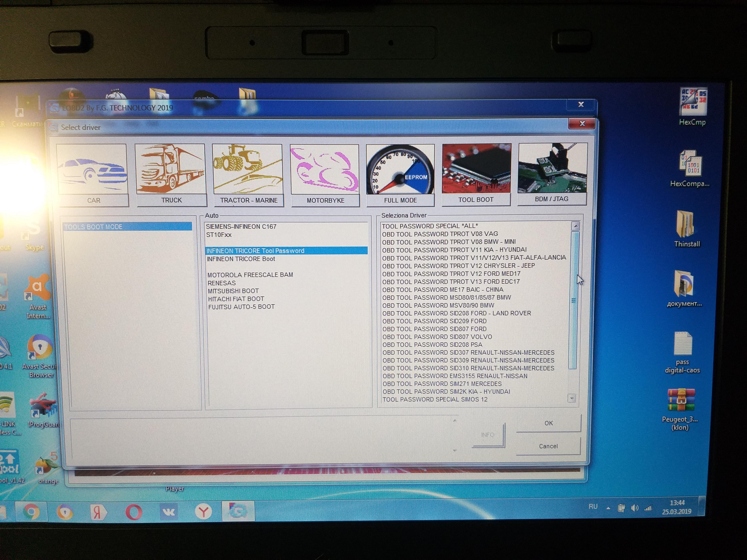Click driver list scrollbar up arrow
747x560 pixels.
[575, 226]
